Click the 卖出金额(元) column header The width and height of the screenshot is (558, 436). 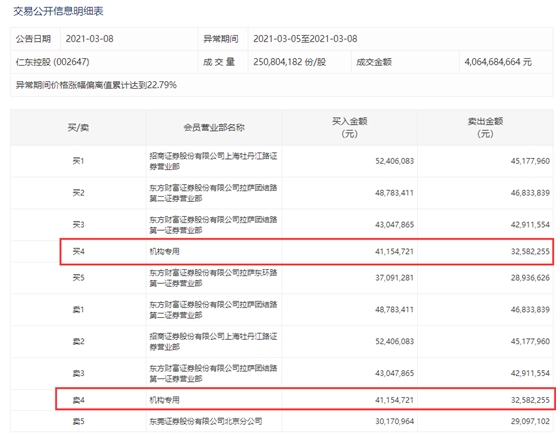tap(485, 127)
